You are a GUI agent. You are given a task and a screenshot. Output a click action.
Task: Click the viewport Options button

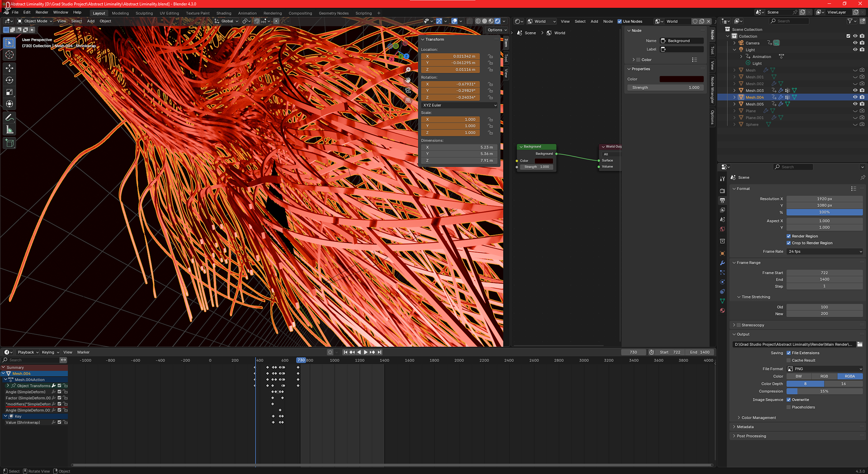tap(497, 30)
